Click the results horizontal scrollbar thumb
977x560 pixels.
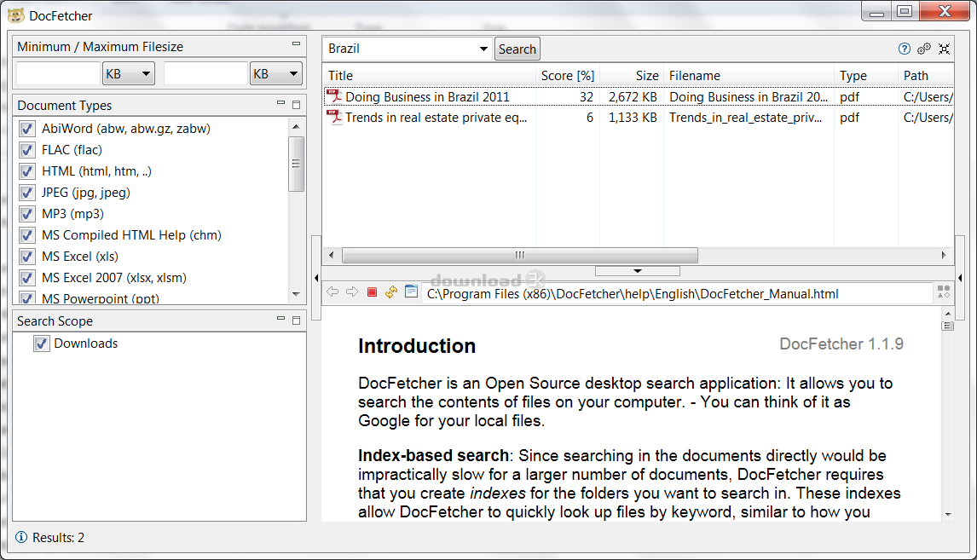point(519,255)
